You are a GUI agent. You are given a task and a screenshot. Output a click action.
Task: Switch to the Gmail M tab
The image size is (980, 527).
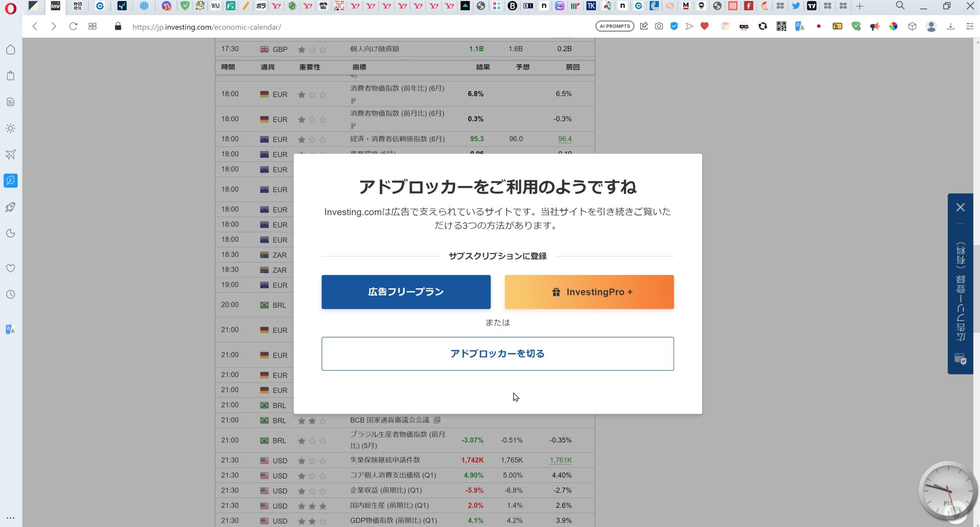(686, 6)
